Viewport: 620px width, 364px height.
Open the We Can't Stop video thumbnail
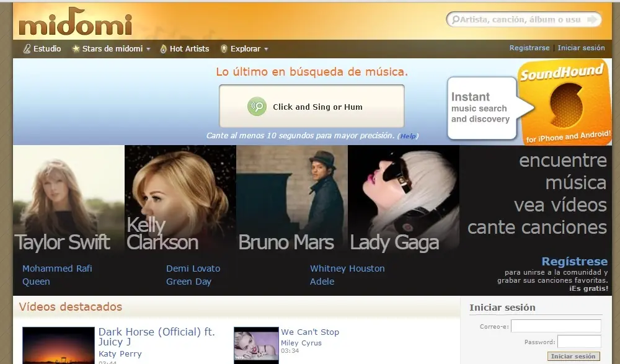[x=256, y=345]
